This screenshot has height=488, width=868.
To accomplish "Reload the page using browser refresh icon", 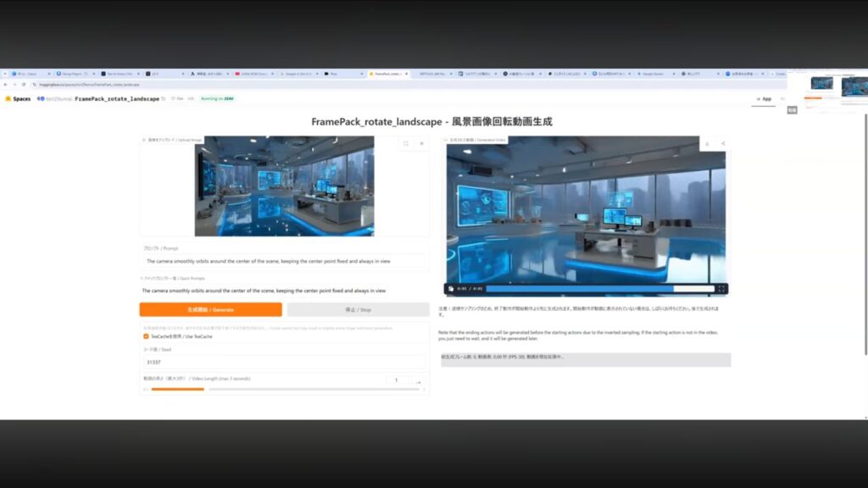I will pyautogui.click(x=25, y=85).
